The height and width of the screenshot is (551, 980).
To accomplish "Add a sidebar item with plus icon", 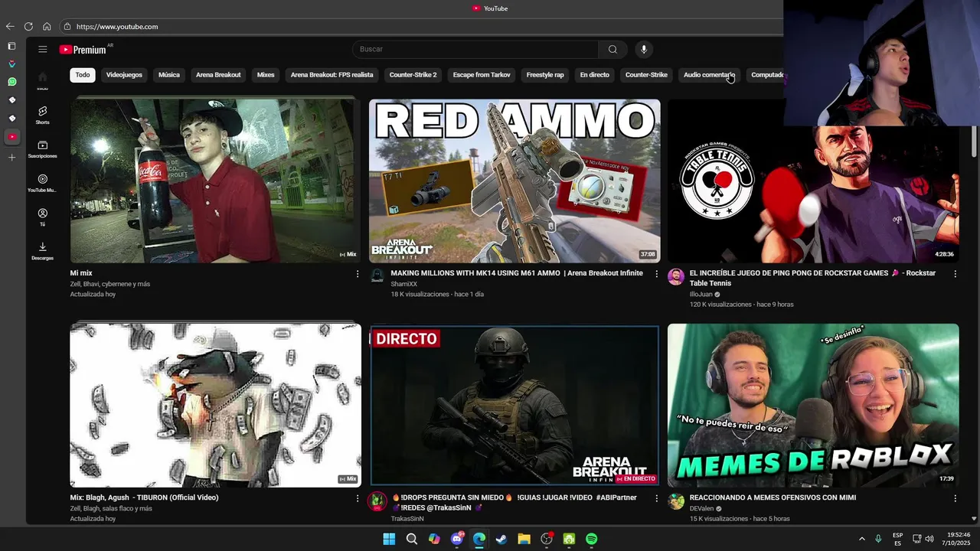I will [11, 158].
